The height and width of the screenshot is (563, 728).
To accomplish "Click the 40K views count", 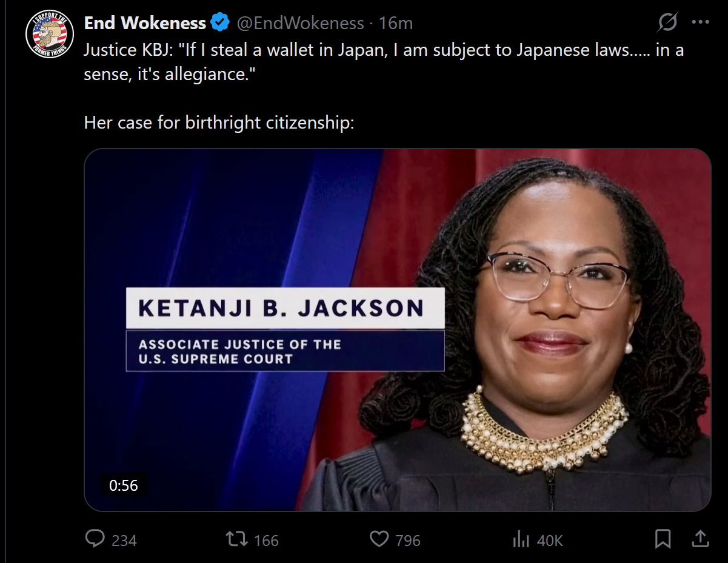I will coord(550,540).
